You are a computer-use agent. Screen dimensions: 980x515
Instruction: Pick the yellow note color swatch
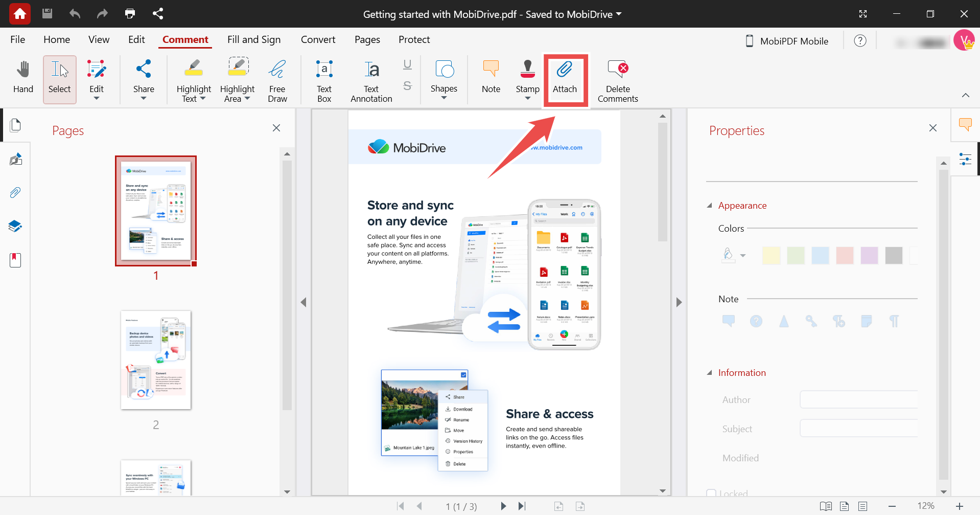[771, 255]
